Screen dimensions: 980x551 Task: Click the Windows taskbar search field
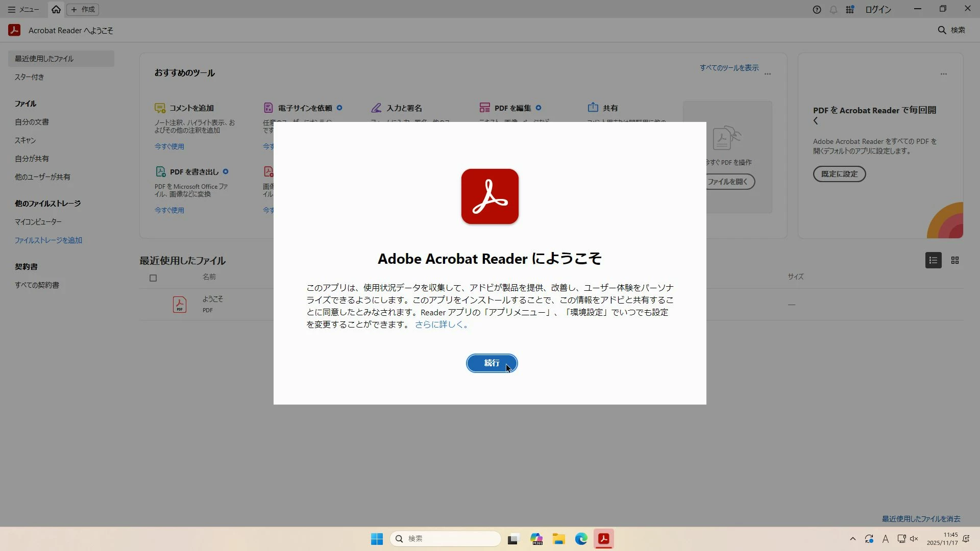[x=445, y=539]
